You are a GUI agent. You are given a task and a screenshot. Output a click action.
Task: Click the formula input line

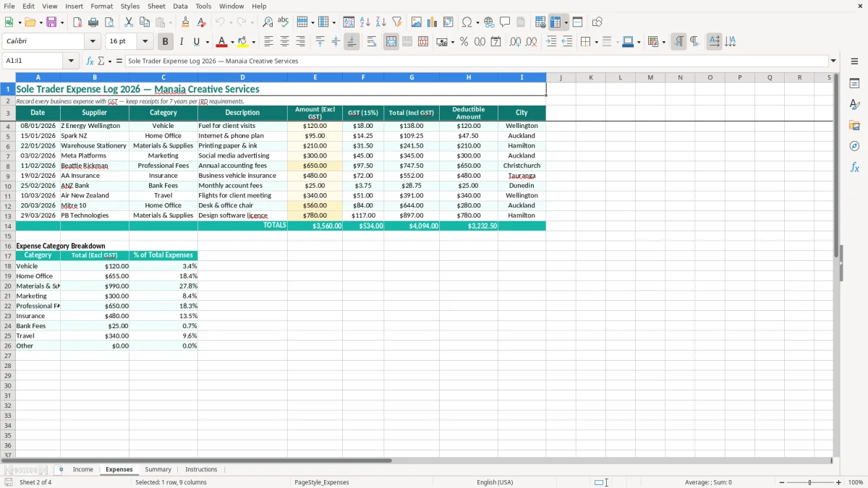(x=476, y=61)
